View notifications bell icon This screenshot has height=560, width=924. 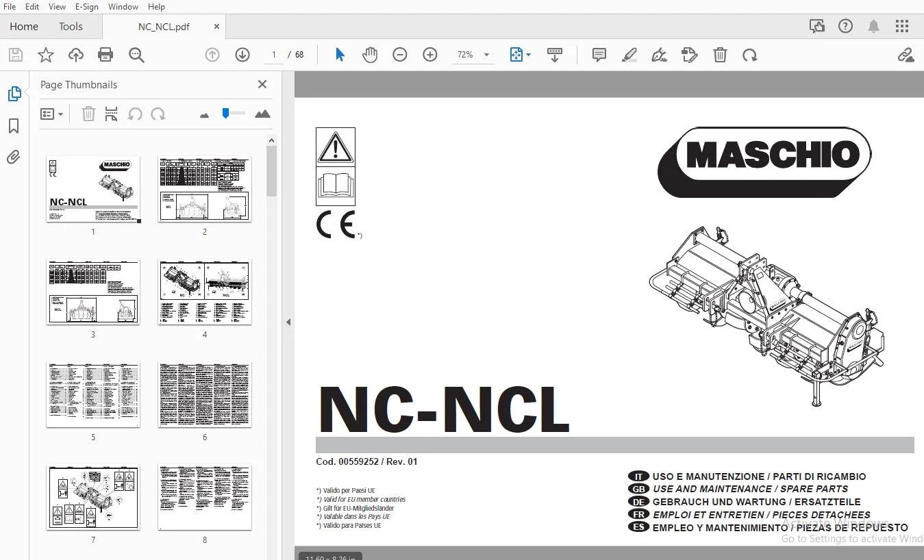(873, 26)
